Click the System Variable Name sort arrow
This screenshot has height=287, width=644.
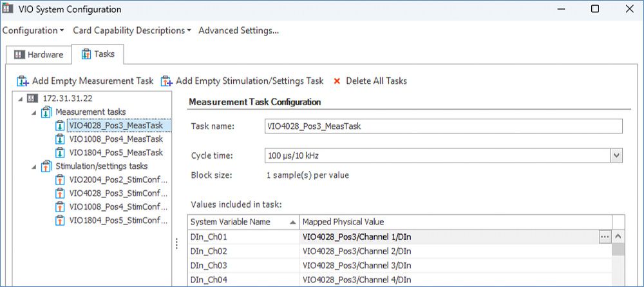click(292, 223)
